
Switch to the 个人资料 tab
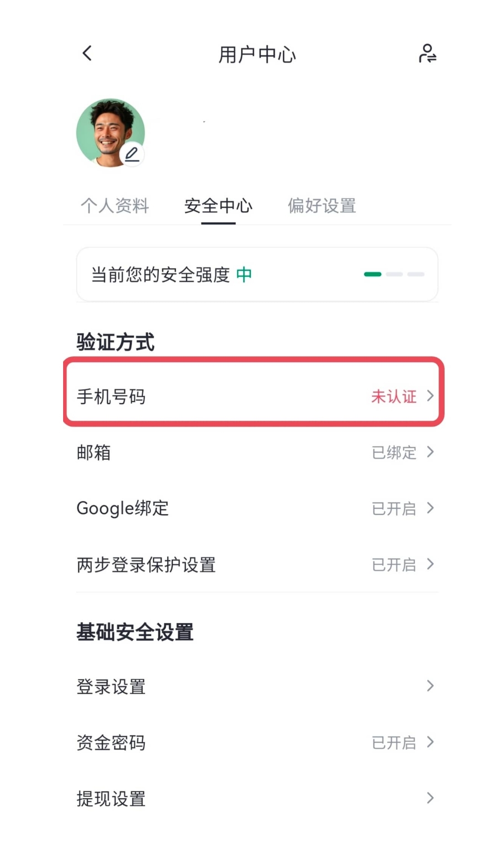pos(115,206)
